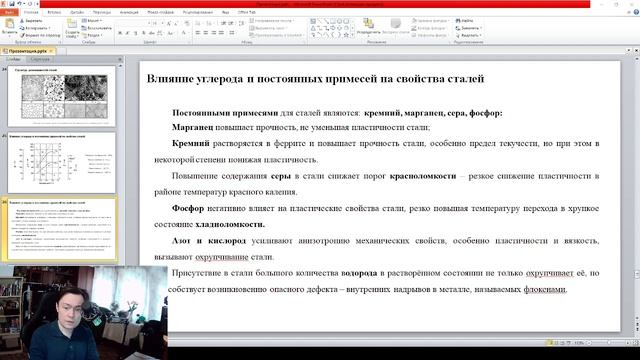Click the bulleted list icon
Image resolution: width=640 pixels, height=360 pixels.
(x=199, y=24)
